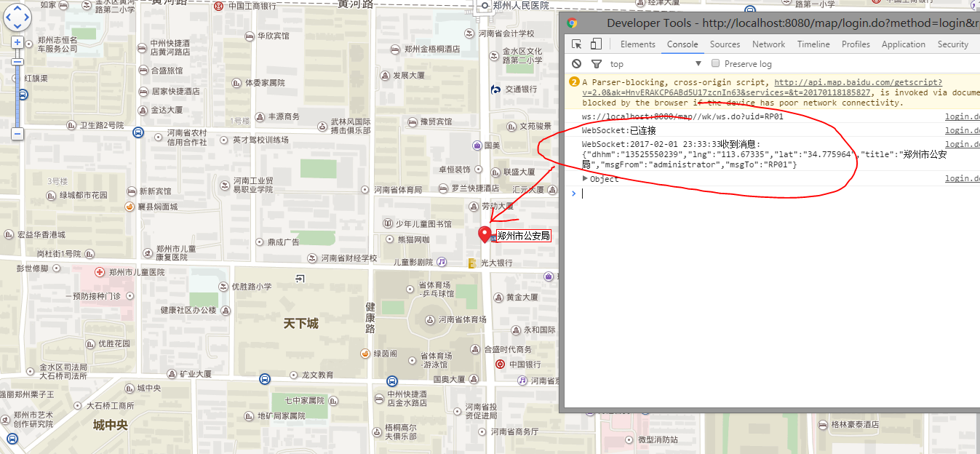Go to the Profiles tab
The width and height of the screenshot is (980, 454).
856,44
